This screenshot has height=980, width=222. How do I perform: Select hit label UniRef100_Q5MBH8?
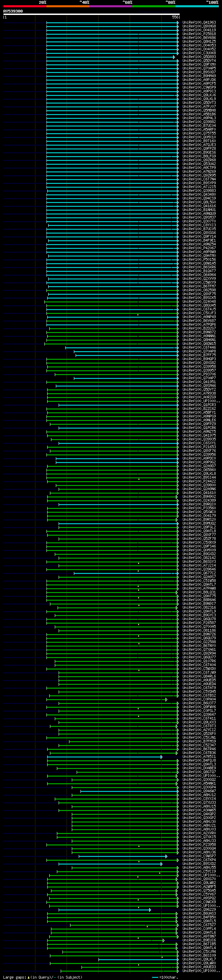[x=199, y=110]
